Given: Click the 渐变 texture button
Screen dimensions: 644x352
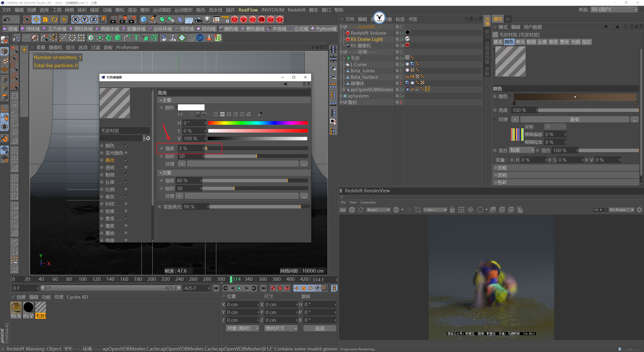Looking at the screenshot, I should pyautogui.click(x=574, y=120).
